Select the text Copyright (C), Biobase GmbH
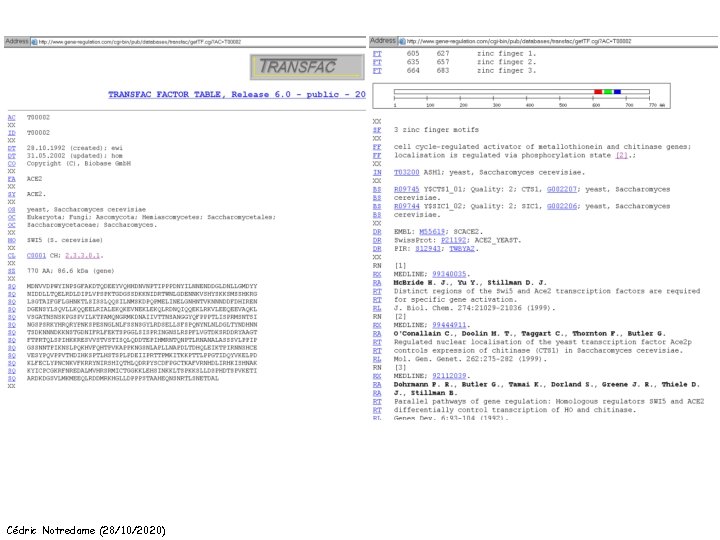Viewport: 720px width, 540px height. click(x=79, y=163)
